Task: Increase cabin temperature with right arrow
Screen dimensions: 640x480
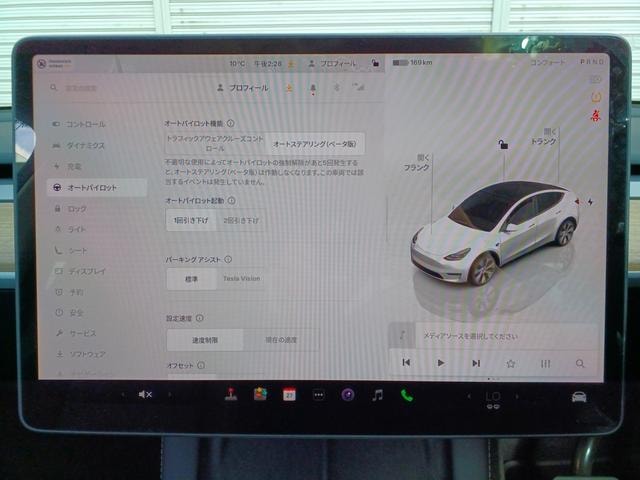Action: click(517, 396)
